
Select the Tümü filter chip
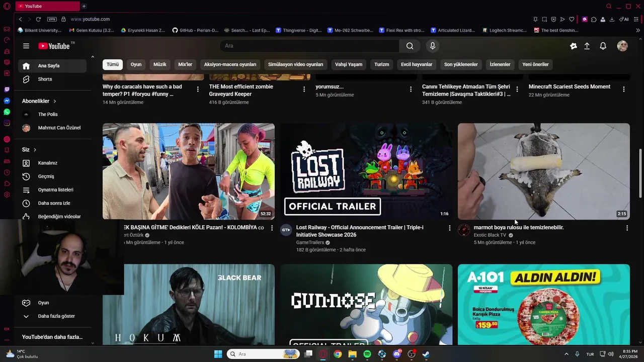113,64
